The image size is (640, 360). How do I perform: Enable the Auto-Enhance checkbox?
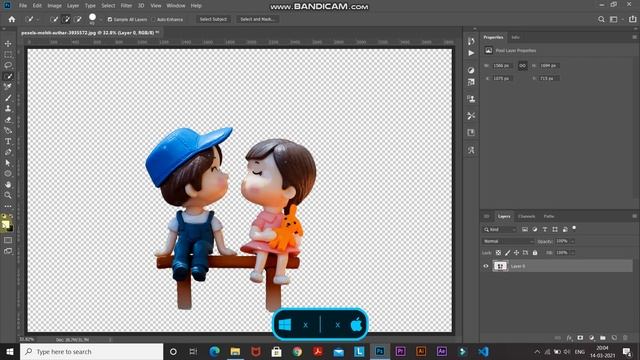(153, 19)
